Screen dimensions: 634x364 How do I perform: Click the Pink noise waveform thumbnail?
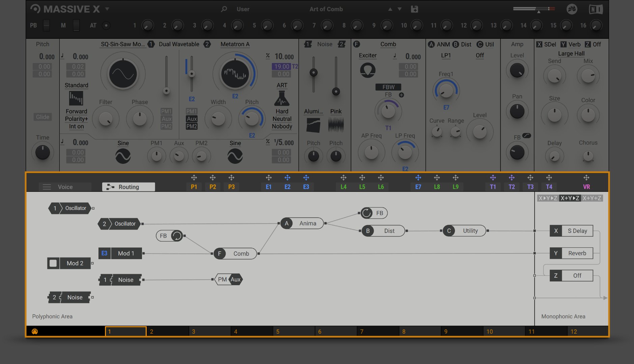(x=336, y=125)
